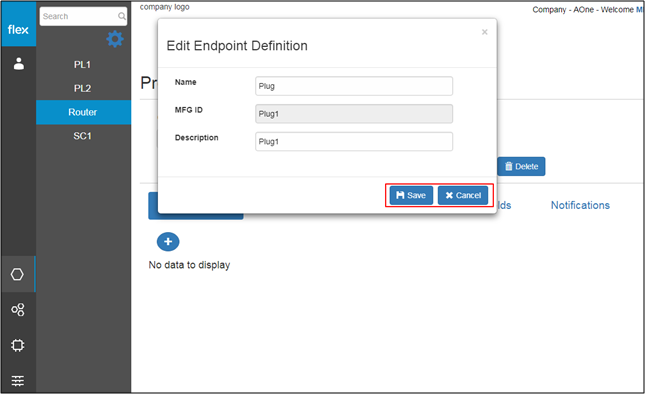Select PL1 in the navigation list
This screenshot has width=645, height=394.
click(84, 65)
